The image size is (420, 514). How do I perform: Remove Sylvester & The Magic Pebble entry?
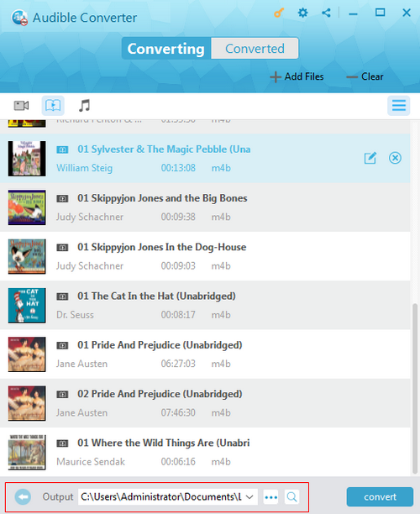click(395, 158)
